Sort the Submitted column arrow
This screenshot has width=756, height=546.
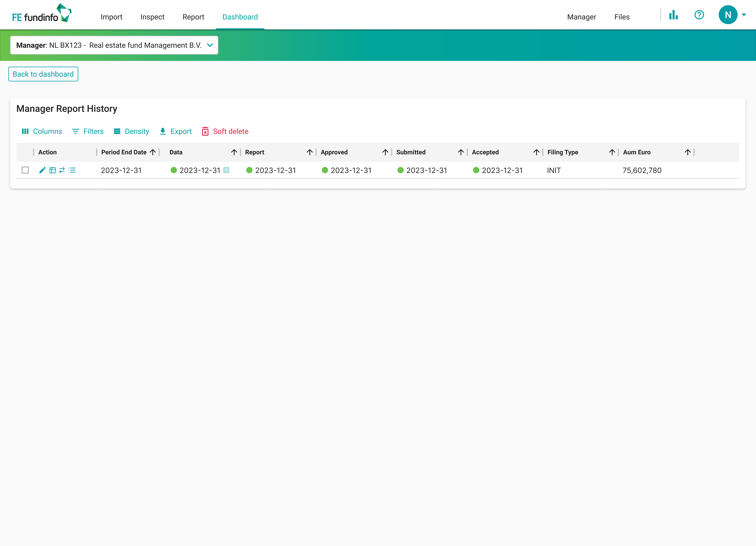pos(461,152)
